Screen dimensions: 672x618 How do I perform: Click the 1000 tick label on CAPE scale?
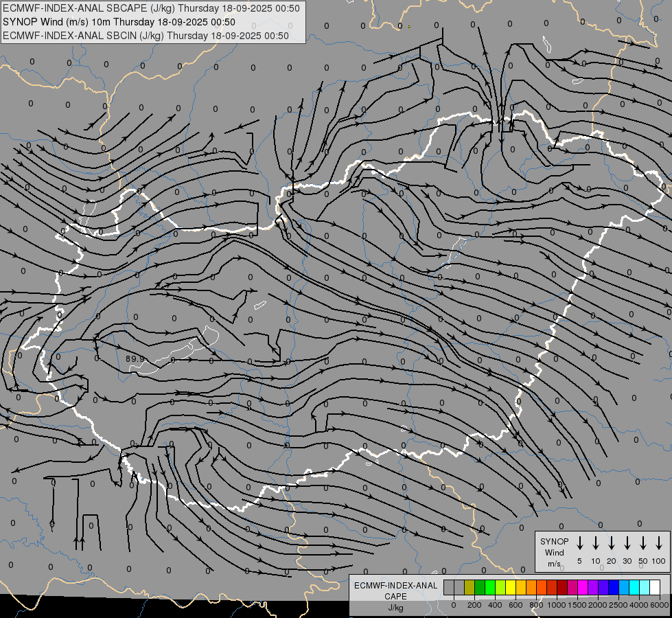click(557, 605)
